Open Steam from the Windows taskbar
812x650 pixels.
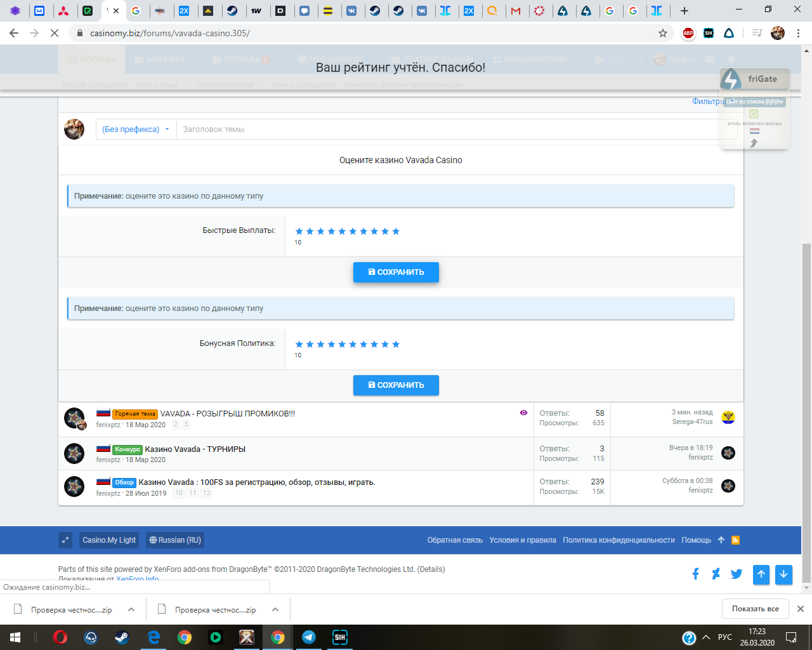tap(122, 637)
